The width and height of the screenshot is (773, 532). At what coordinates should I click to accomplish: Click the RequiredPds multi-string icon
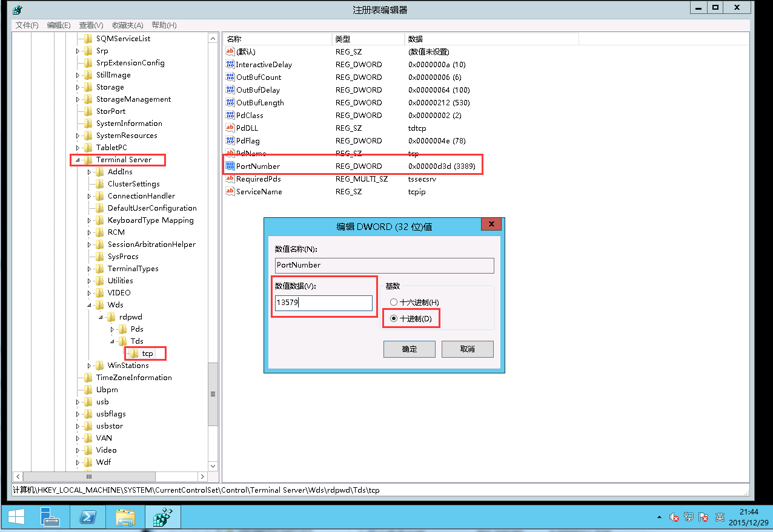(x=230, y=179)
